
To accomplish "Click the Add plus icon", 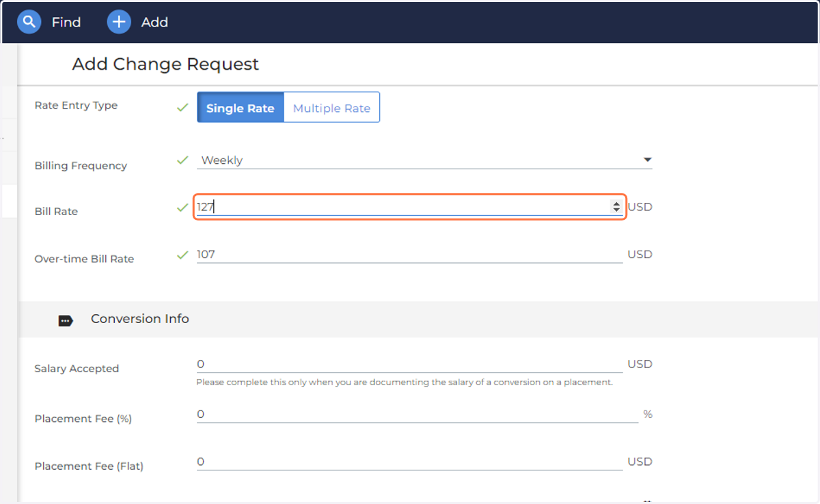I will [x=119, y=22].
